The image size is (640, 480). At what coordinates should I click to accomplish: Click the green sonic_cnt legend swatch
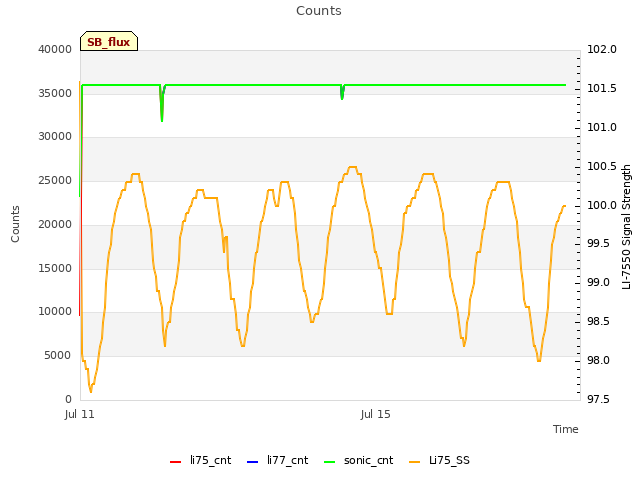tap(329, 462)
